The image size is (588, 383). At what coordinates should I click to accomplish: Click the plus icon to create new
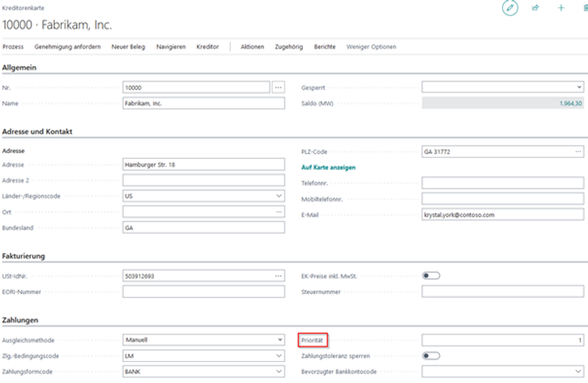(560, 8)
